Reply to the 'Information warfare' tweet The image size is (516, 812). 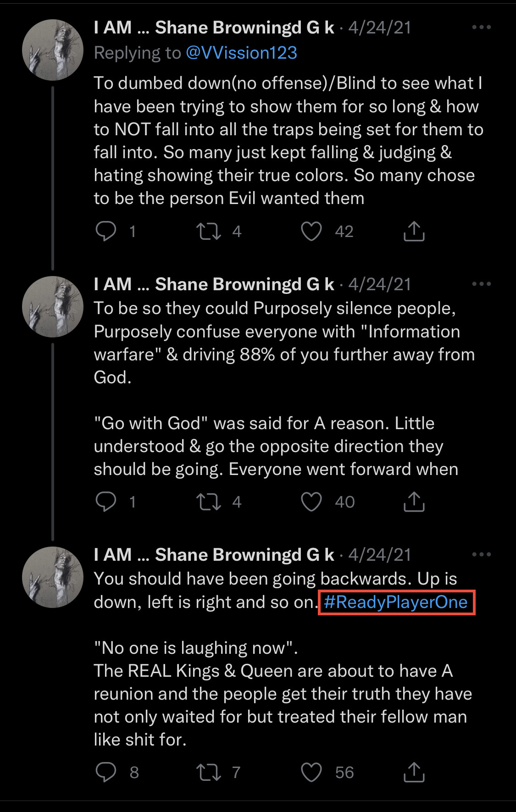click(106, 502)
